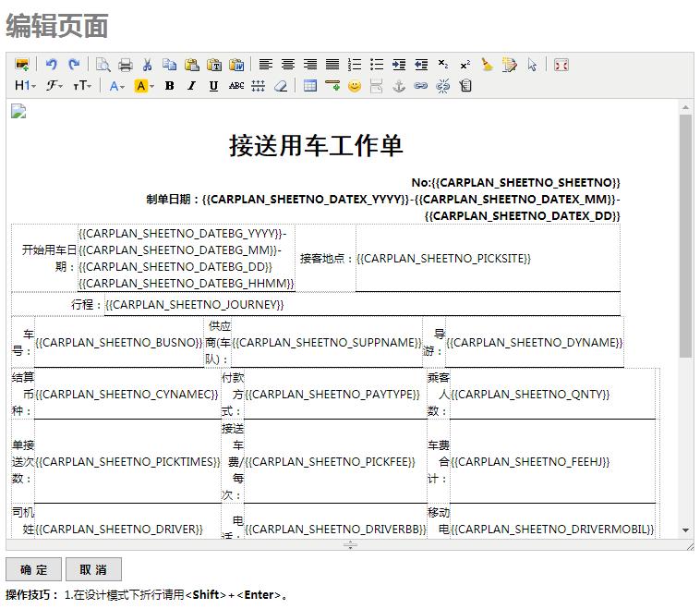Click the {{CARPLAN_SHEETNO_PICKFEE}} field

(x=331, y=462)
